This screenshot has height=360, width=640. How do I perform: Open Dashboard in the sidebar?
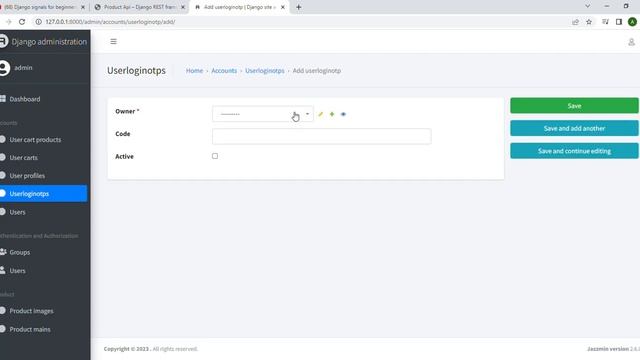point(24,99)
